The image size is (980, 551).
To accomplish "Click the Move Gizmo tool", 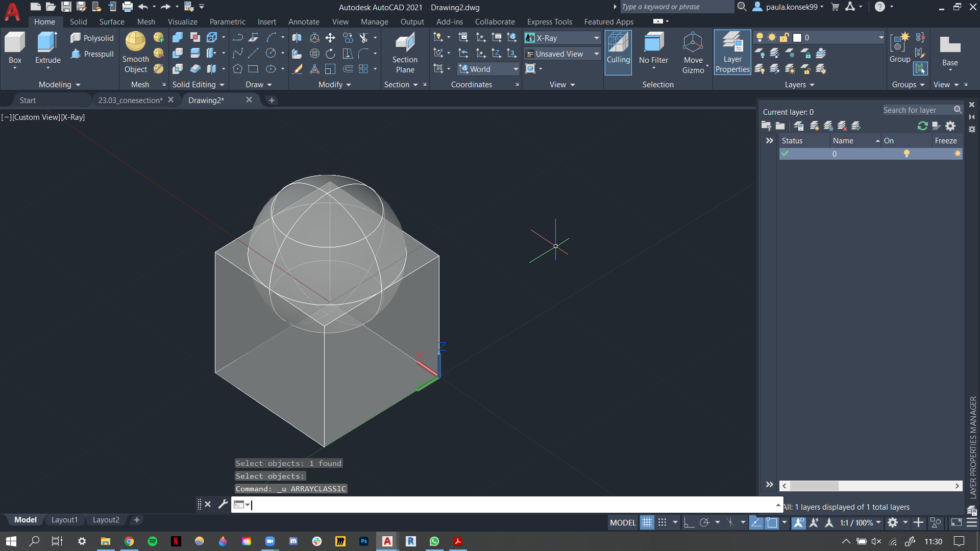I will point(693,53).
